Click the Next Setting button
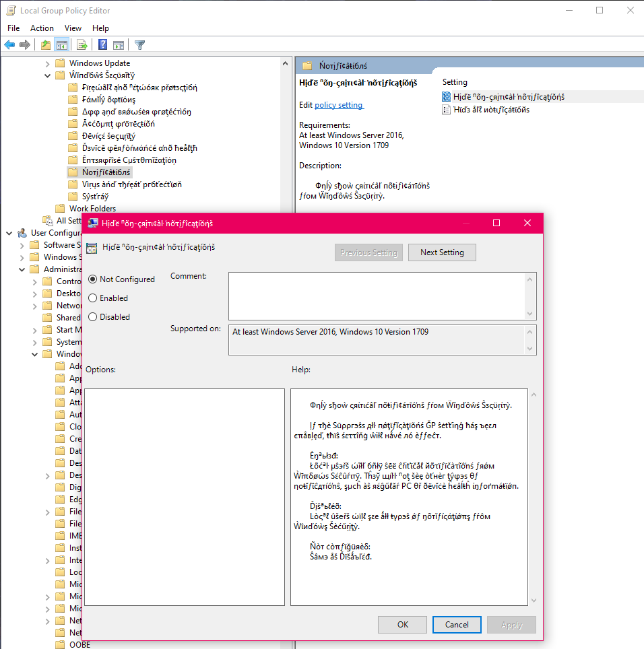 coord(442,252)
